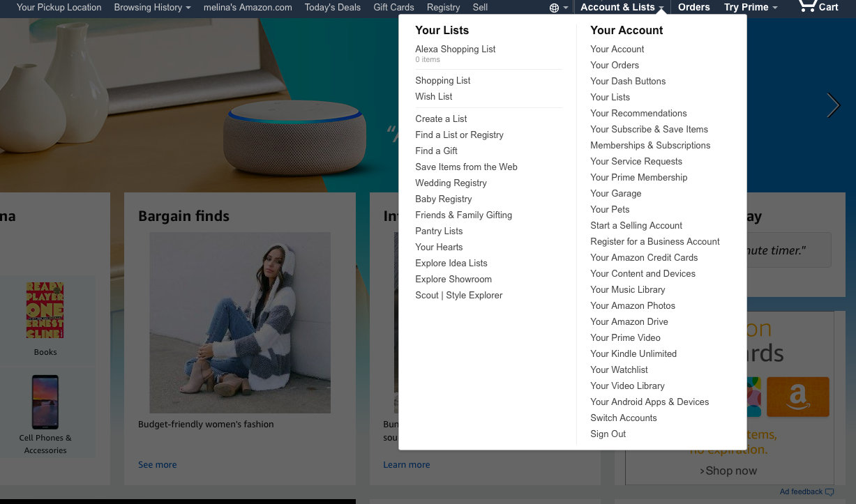Open Your Amazon Photos

633,305
